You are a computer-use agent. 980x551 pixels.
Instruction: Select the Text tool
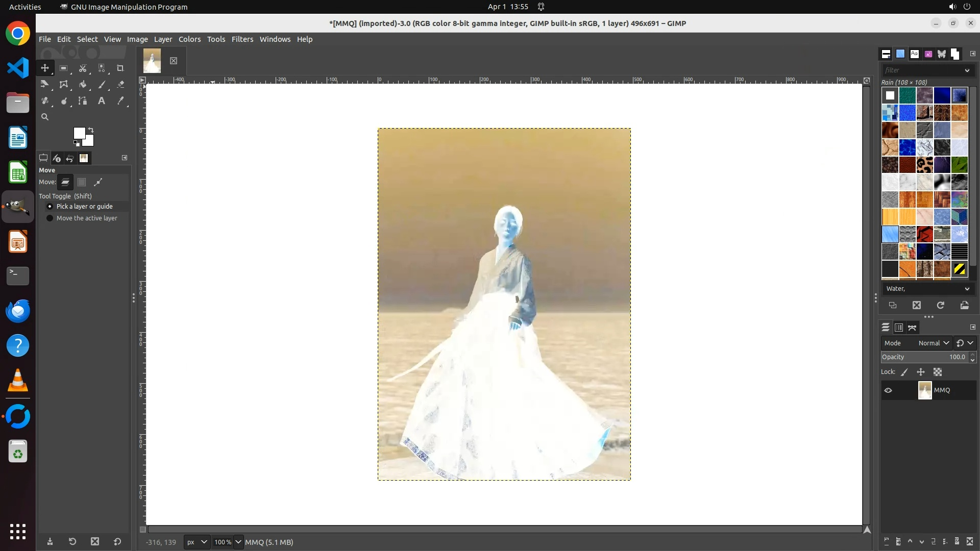click(x=102, y=101)
